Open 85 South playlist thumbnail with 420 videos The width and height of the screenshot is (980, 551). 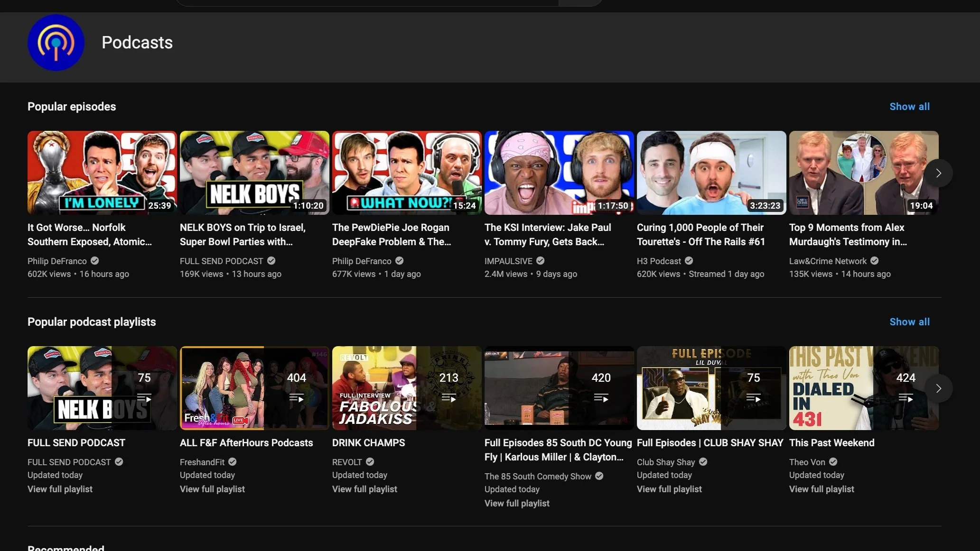click(x=559, y=388)
